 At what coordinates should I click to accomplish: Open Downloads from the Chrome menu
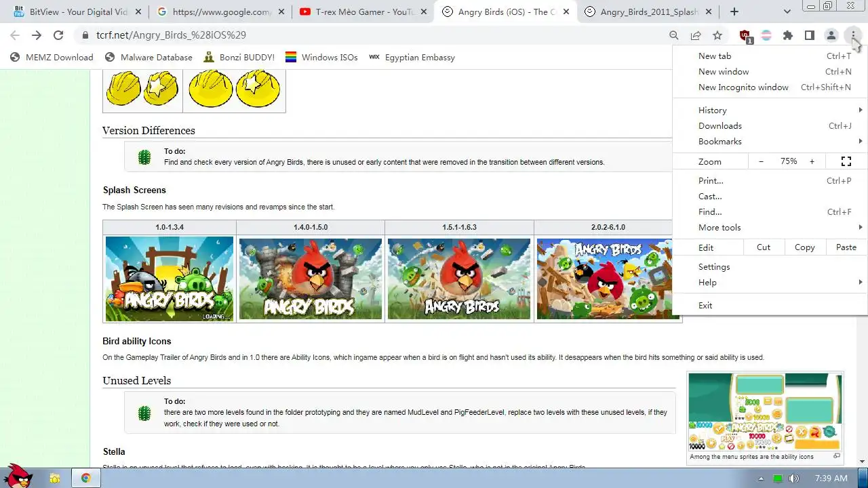770,126
